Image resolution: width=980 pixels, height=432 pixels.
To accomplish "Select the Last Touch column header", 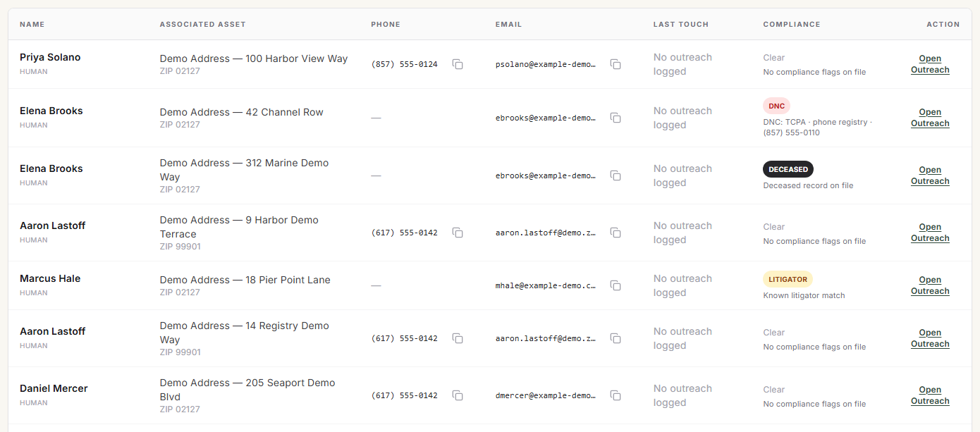I will 681,24.
